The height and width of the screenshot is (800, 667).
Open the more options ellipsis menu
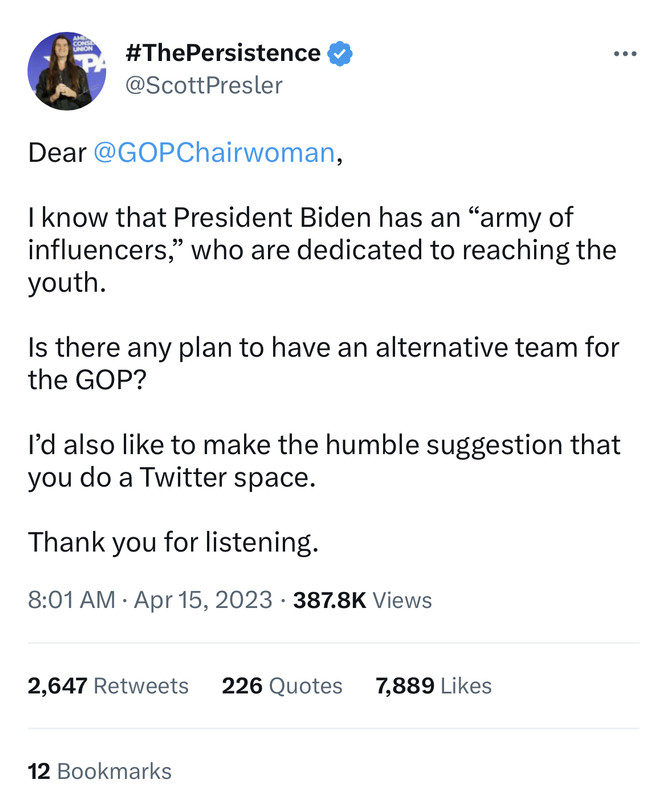(625, 53)
